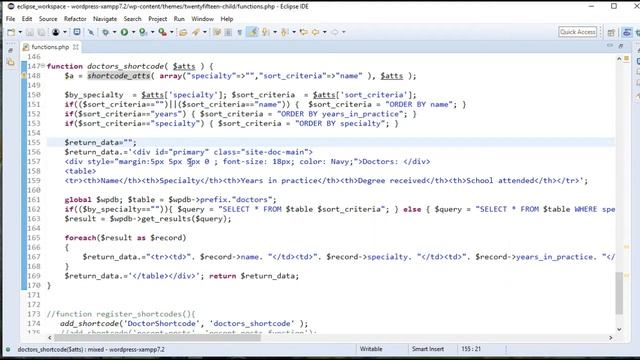Expand the Previous Annotation dropdown arrow
The image size is (640, 360).
coord(293,32)
